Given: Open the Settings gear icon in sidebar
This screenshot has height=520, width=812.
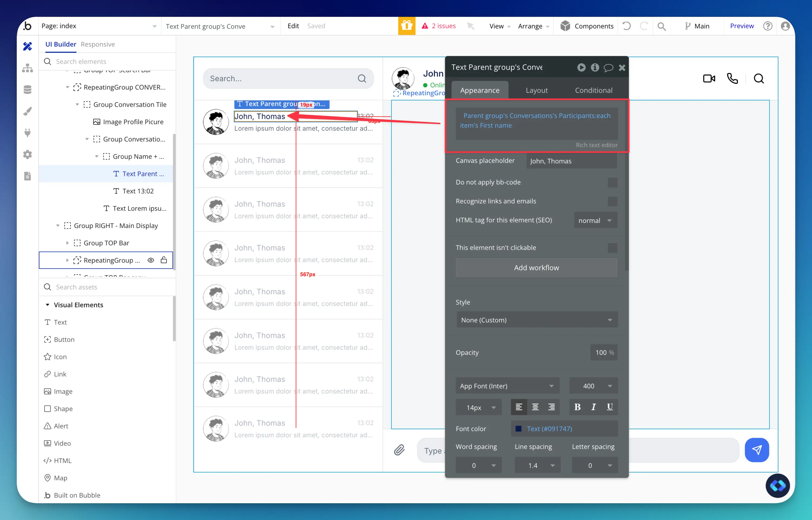Looking at the screenshot, I should pyautogui.click(x=27, y=154).
